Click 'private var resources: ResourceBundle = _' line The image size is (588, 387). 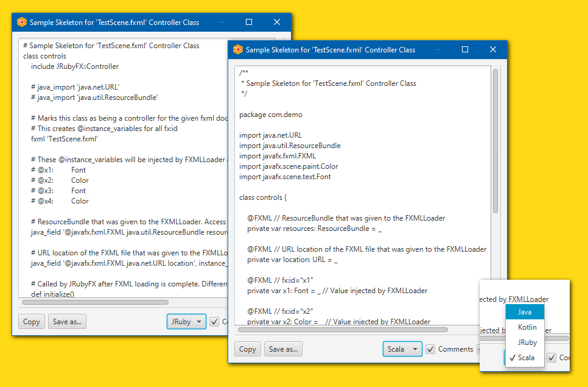pos(314,229)
